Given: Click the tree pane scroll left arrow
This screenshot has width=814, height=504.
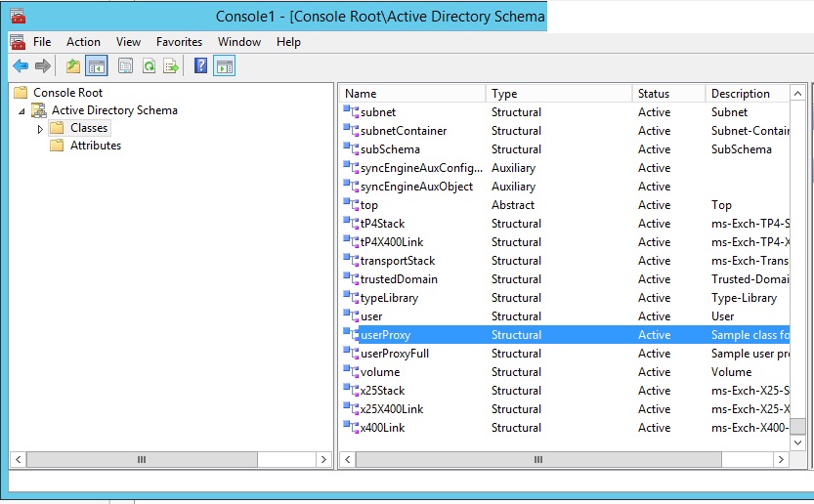Looking at the screenshot, I should pos(19,459).
